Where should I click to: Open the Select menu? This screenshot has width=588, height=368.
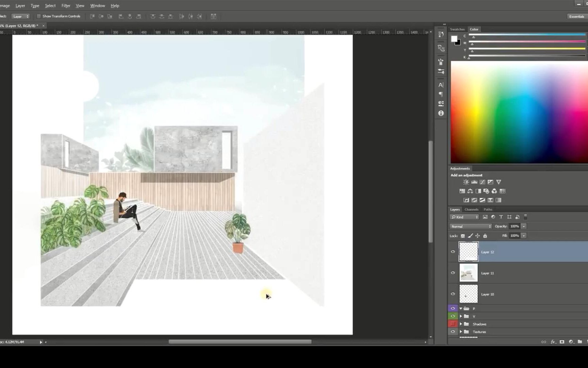(50, 6)
